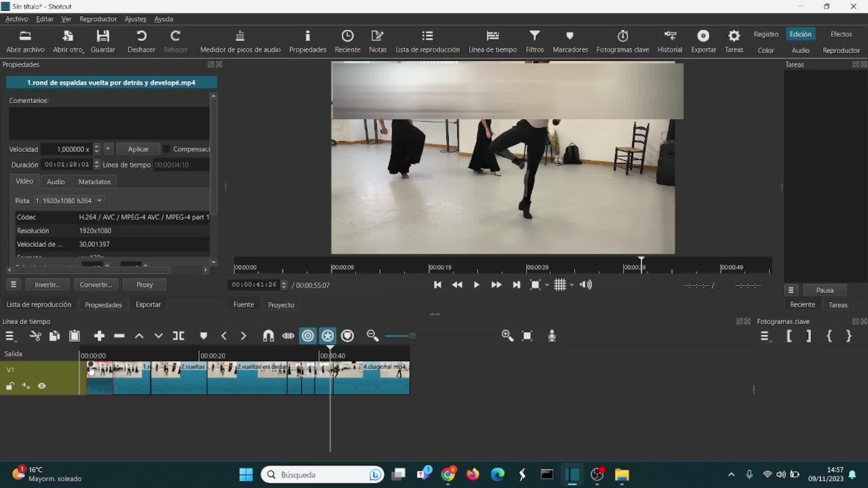The width and height of the screenshot is (868, 488).
Task: Hide the V1 track with eye icon
Action: (42, 386)
